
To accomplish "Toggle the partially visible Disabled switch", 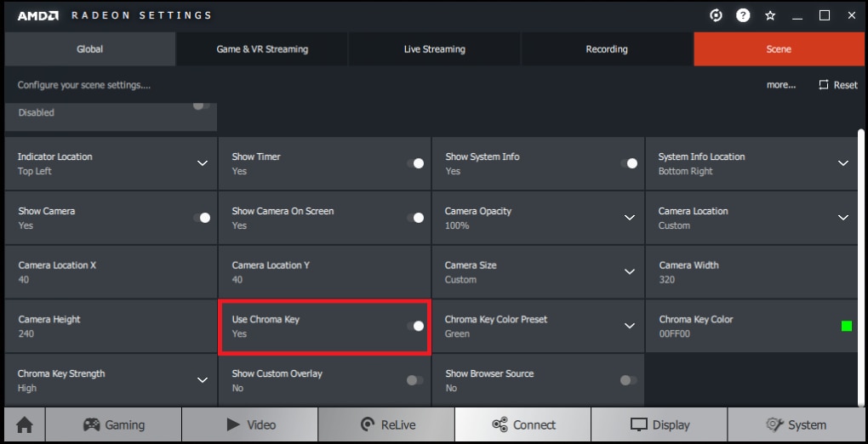I will (202, 105).
